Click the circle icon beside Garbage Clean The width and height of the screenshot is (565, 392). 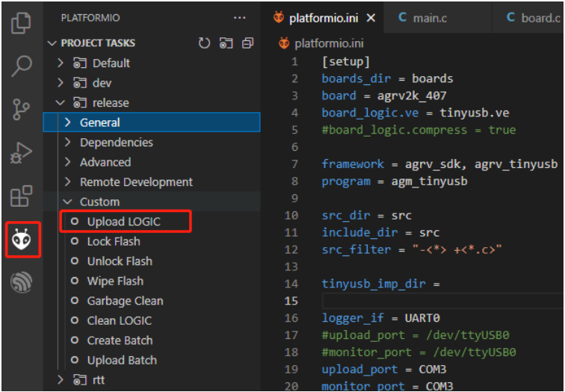click(75, 301)
